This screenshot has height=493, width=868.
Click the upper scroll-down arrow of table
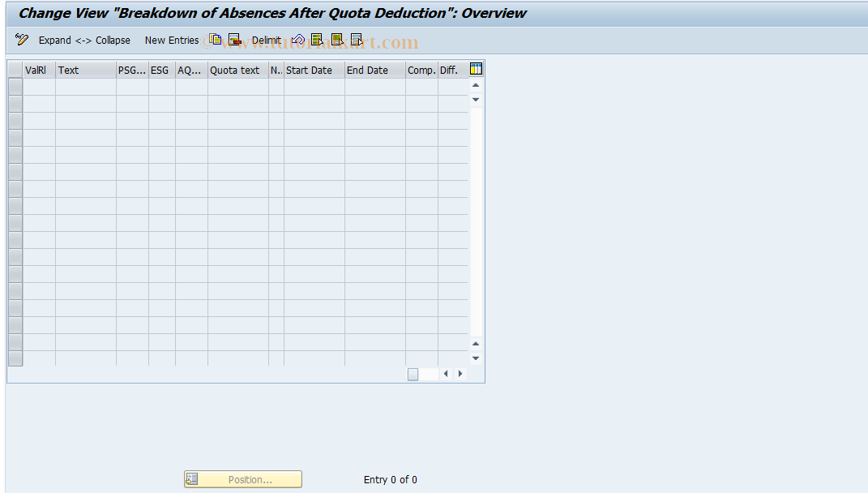[476, 100]
